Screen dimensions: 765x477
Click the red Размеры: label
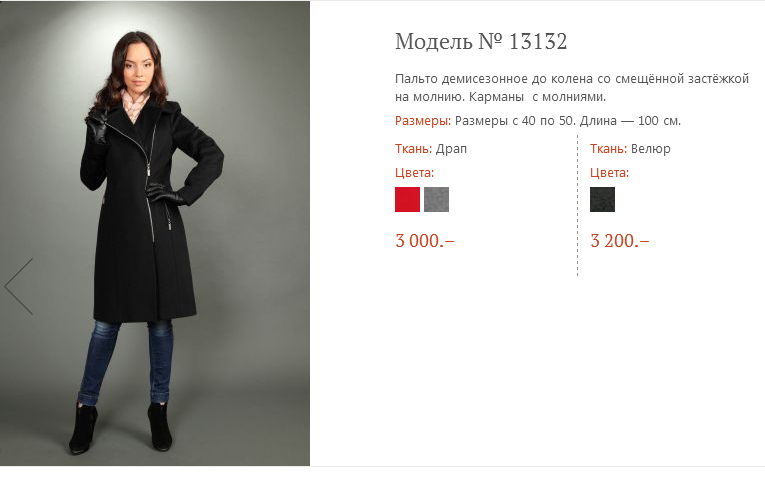click(x=423, y=121)
